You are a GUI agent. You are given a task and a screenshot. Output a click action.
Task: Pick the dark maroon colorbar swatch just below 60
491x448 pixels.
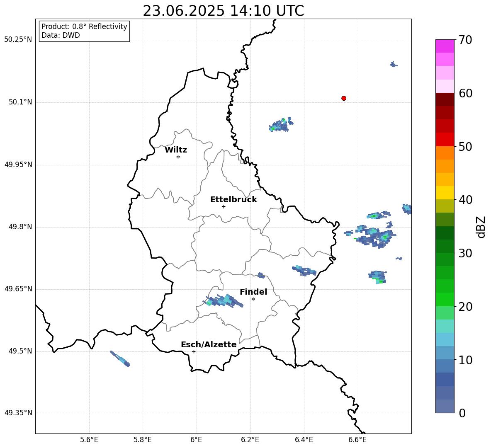(445, 99)
